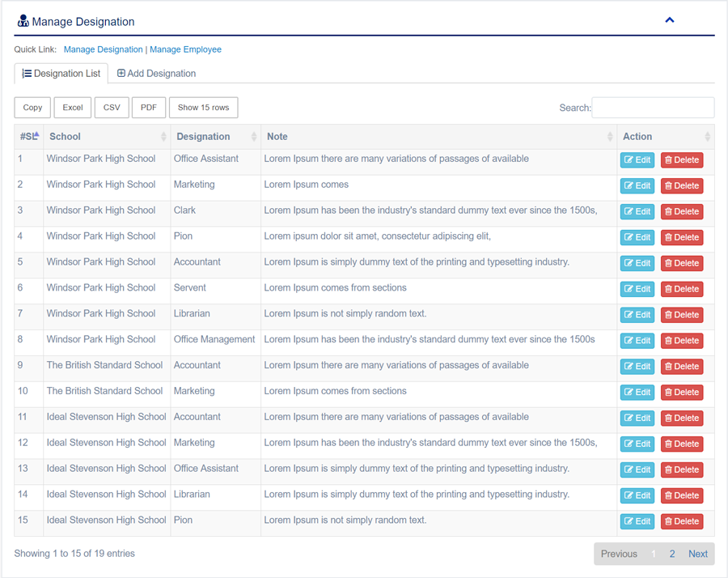Edit the Clark designation row
This screenshot has width=728, height=578.
tap(637, 211)
